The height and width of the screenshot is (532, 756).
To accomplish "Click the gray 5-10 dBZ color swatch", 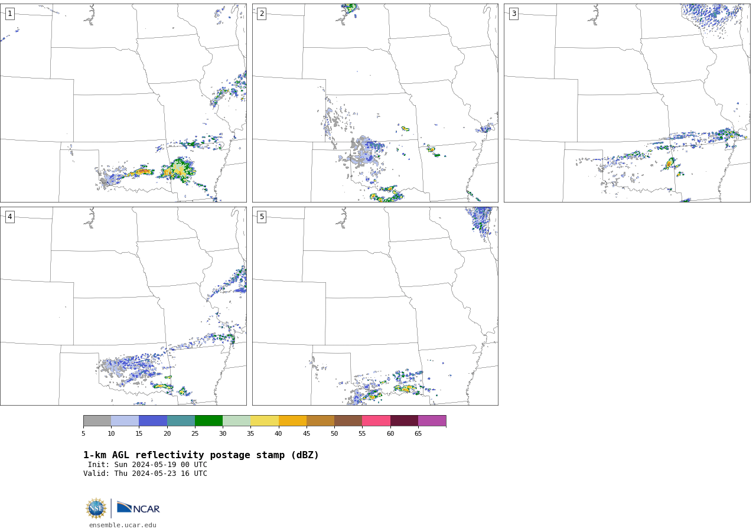I will pyautogui.click(x=97, y=421).
